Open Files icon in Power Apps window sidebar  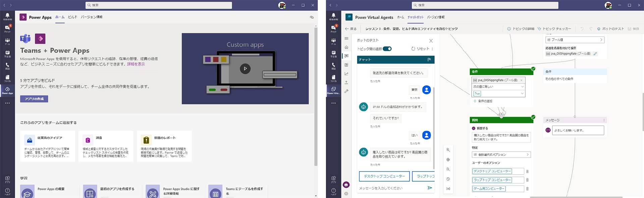pos(7,78)
